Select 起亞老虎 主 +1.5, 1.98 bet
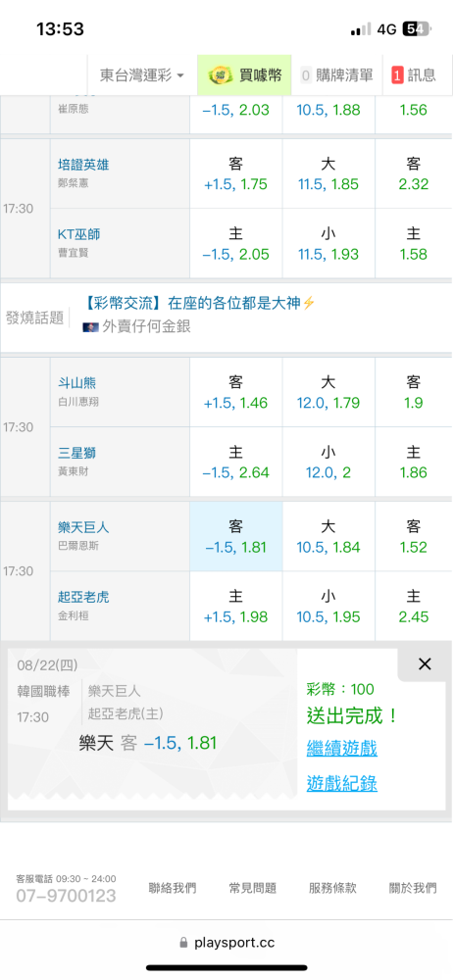This screenshot has width=453, height=980. (236, 607)
